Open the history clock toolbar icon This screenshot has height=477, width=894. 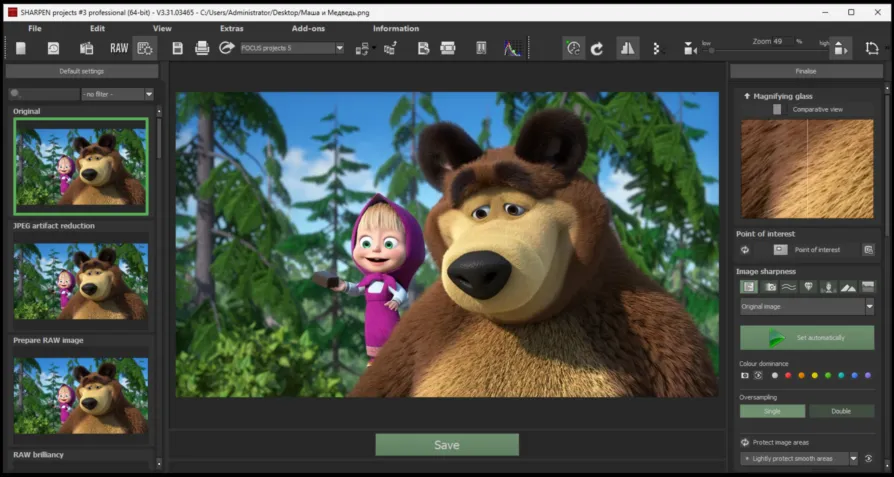coord(53,48)
